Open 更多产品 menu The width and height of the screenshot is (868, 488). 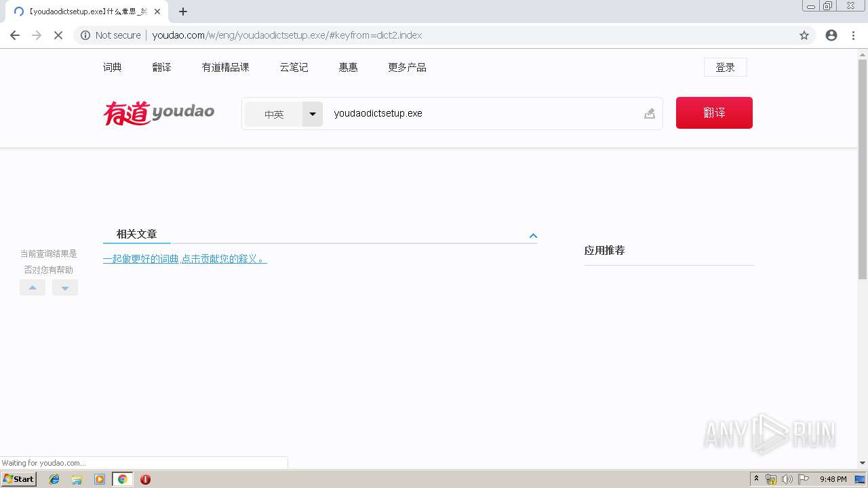click(x=407, y=67)
